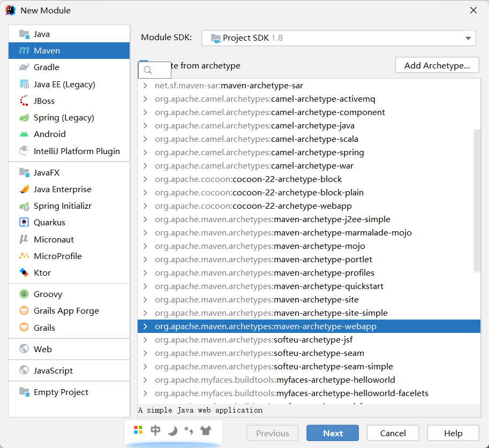Click the archetype list vertical scrollbar
The image size is (489, 448).
coord(477,201)
